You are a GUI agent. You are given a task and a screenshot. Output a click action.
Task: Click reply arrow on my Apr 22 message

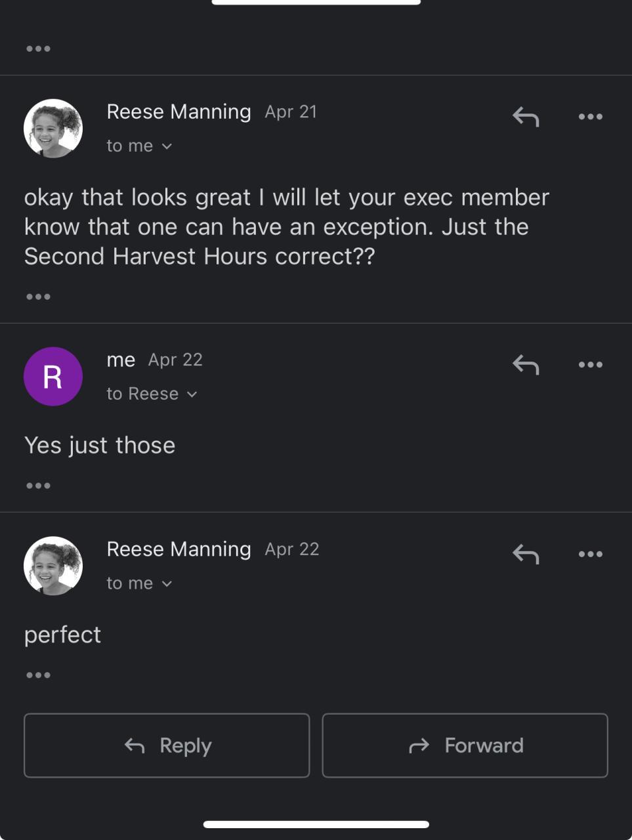tap(526, 365)
